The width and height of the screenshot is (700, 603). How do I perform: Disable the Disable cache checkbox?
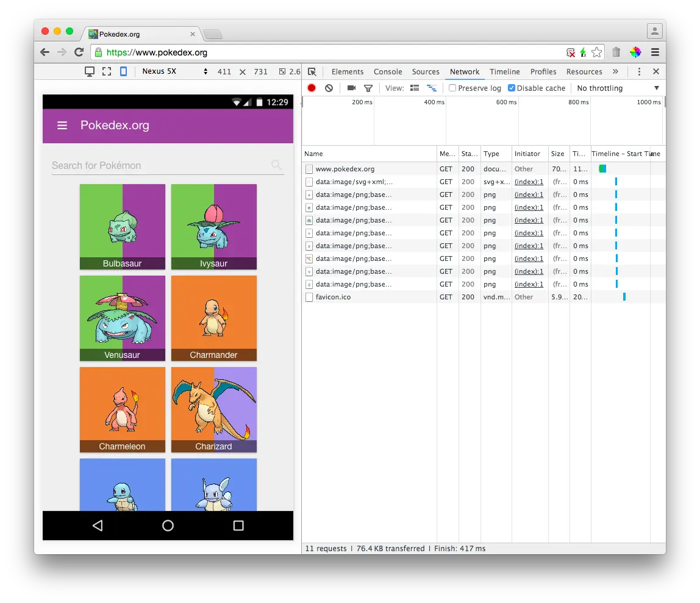tap(512, 88)
